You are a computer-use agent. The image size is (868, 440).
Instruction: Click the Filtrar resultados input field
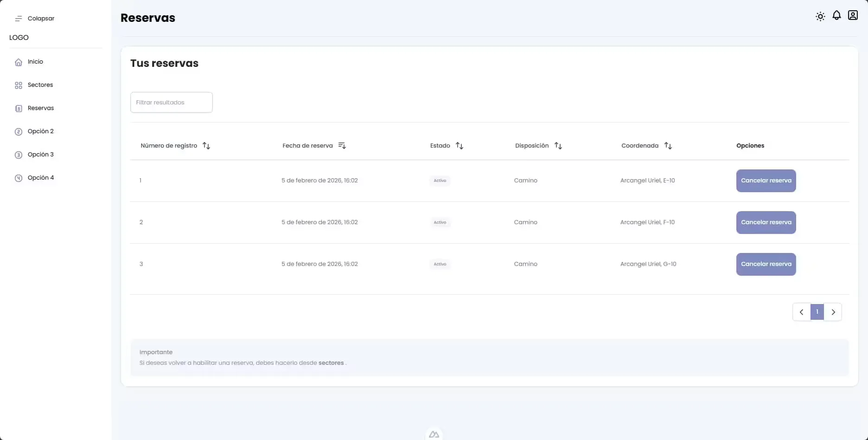tap(171, 102)
